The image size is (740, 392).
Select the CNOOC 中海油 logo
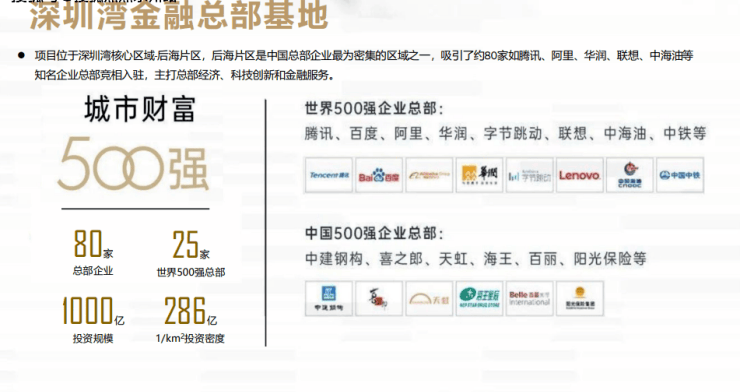(630, 175)
